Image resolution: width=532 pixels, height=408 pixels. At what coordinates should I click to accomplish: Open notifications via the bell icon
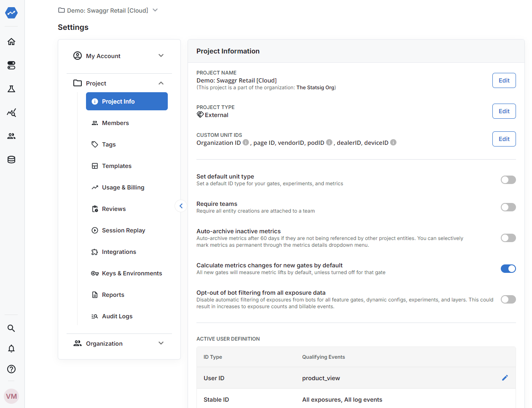point(11,348)
